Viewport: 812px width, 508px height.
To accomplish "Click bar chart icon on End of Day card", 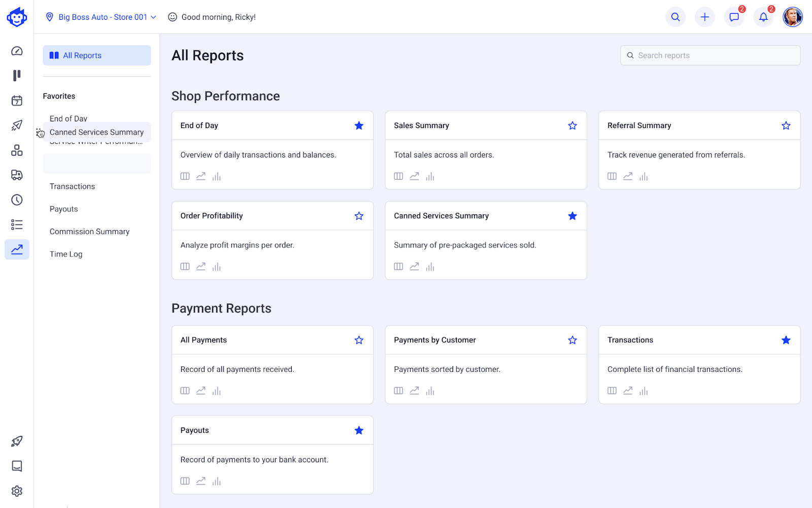I will 217,176.
